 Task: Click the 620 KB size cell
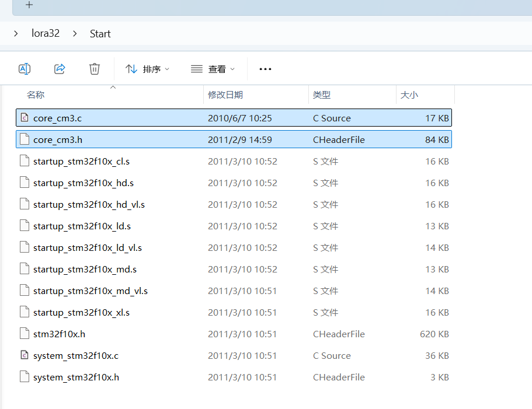pyautogui.click(x=434, y=334)
